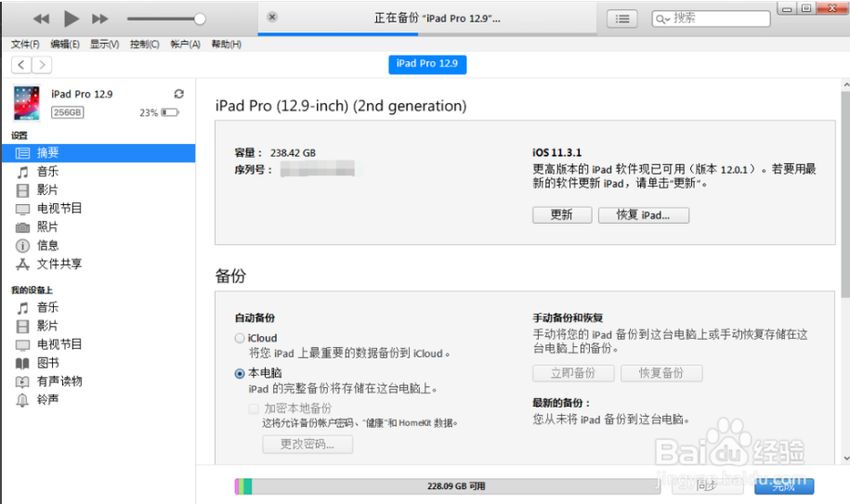
Task: Cancel backup with the X icon
Action: pos(271,17)
